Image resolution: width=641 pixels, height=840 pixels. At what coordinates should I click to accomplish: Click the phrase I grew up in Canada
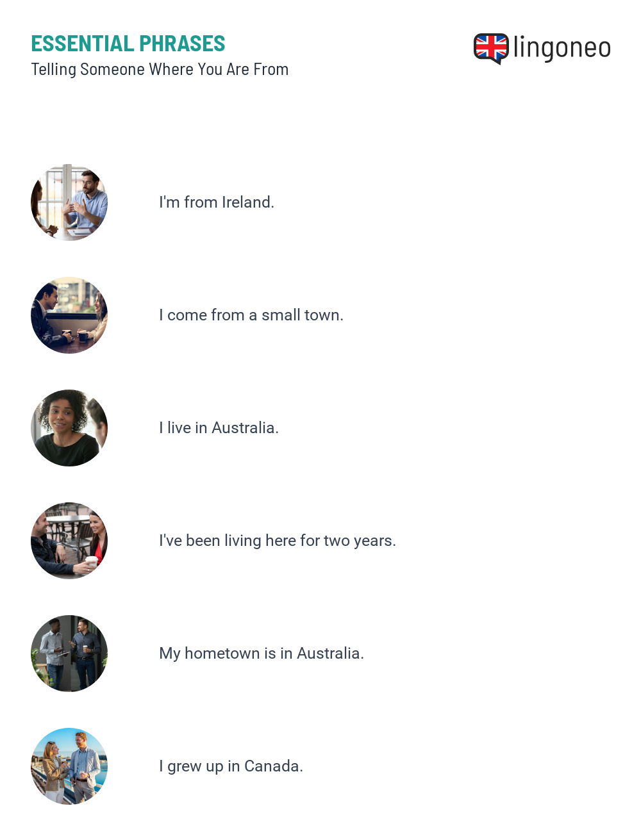click(231, 766)
